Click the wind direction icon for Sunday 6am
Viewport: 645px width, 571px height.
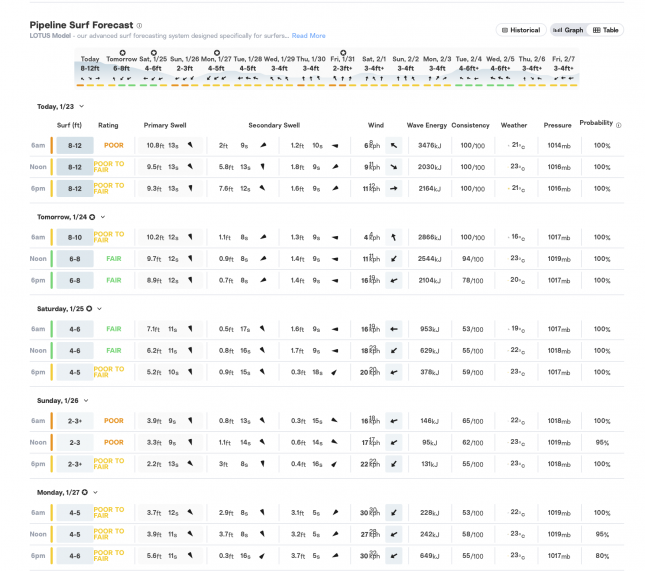pos(394,420)
